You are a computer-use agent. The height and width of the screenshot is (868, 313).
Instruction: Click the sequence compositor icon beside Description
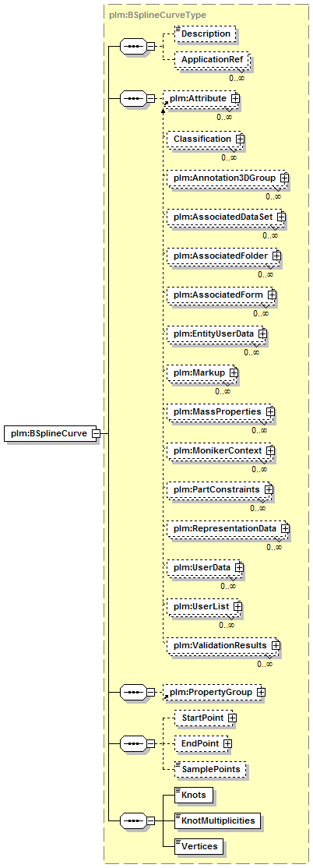coord(132,47)
